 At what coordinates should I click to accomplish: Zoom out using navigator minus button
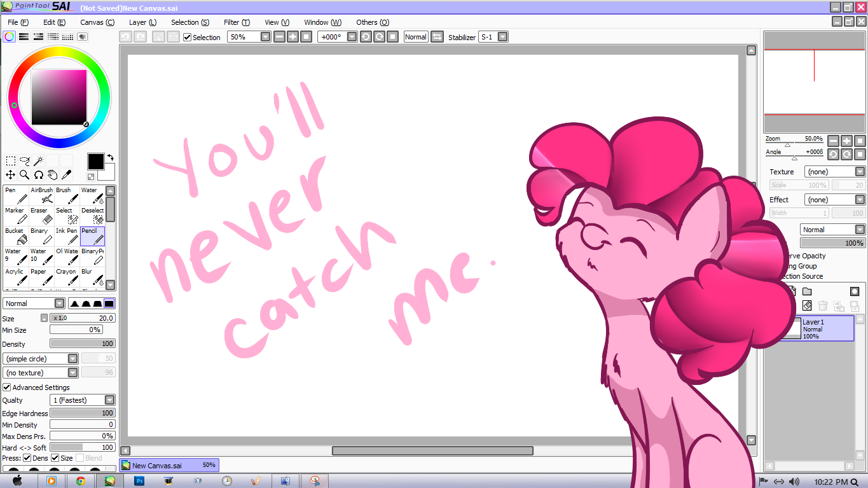(x=833, y=141)
